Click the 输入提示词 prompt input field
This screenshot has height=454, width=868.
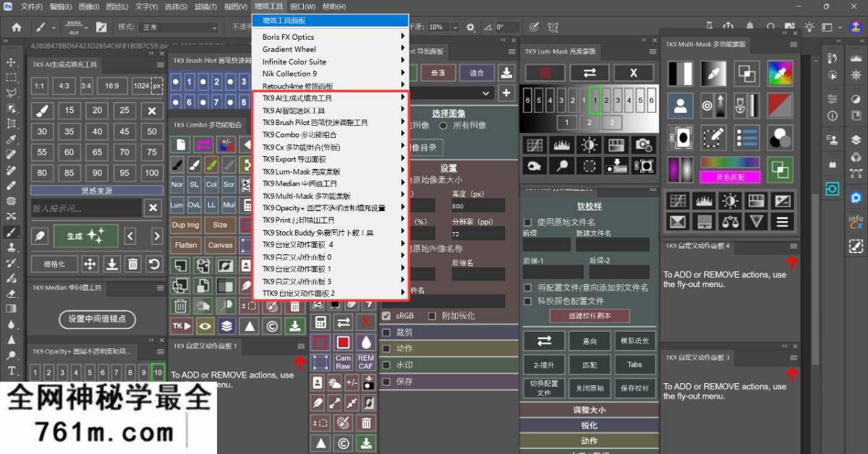[85, 208]
